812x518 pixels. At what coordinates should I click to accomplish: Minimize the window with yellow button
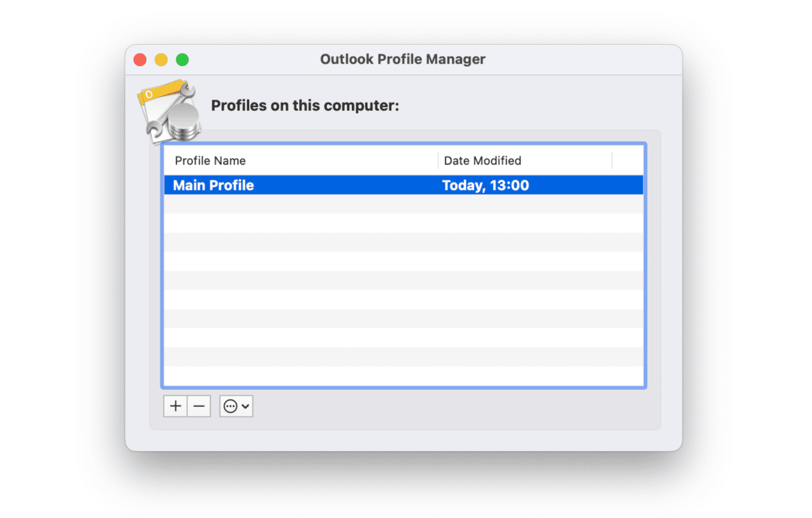tap(161, 59)
